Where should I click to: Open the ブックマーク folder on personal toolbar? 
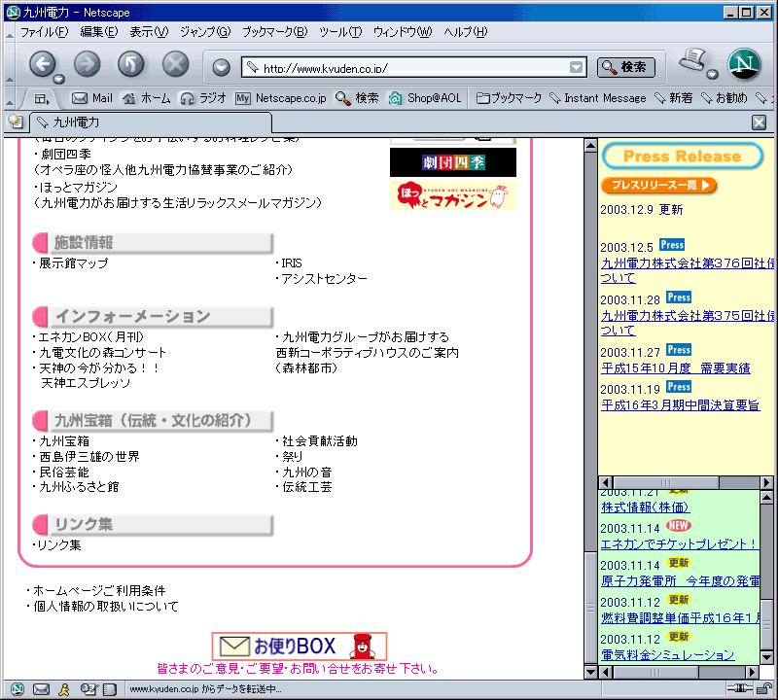509,98
